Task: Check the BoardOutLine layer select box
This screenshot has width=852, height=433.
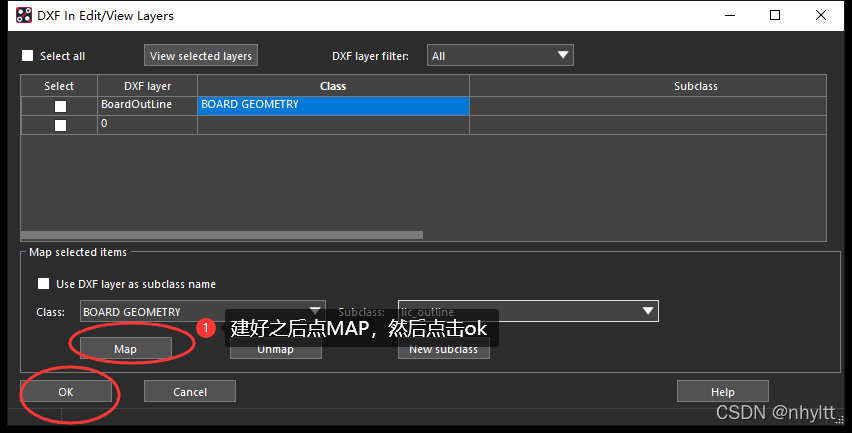Action: (60, 105)
